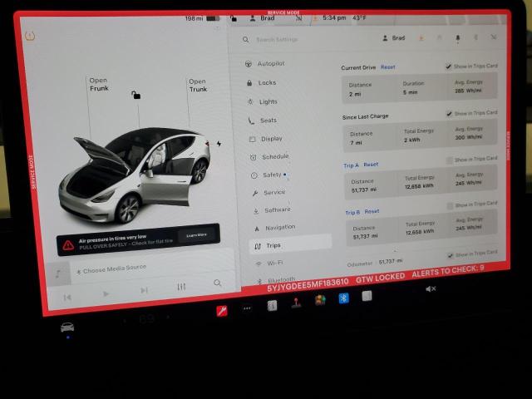The height and width of the screenshot is (399, 532).
Task: Open the three-dot app launcher
Action: pos(247,308)
